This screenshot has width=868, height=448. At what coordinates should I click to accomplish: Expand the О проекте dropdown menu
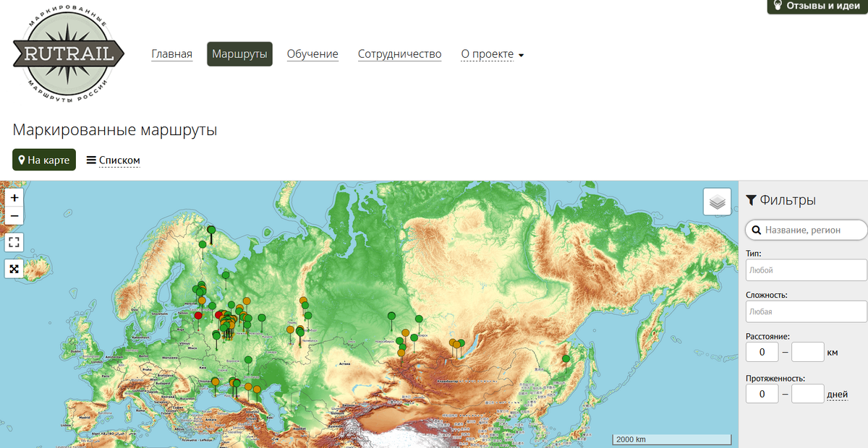pyautogui.click(x=493, y=54)
